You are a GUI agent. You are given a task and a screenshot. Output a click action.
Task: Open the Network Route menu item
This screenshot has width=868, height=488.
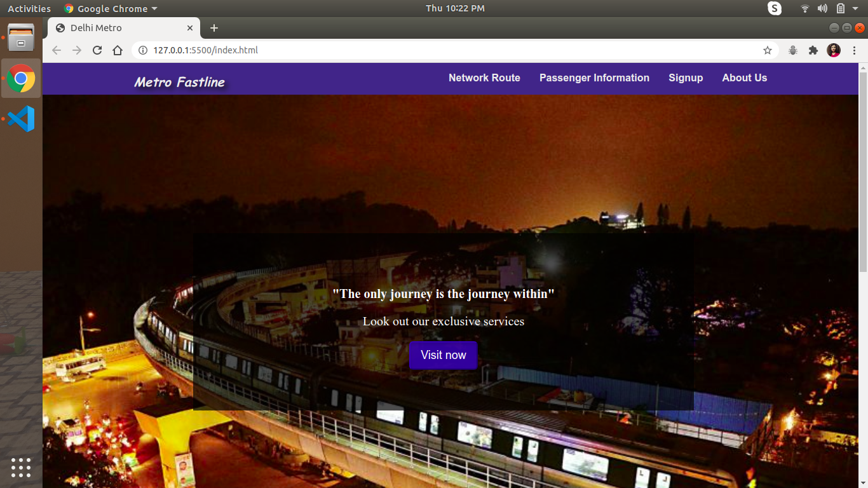484,78
